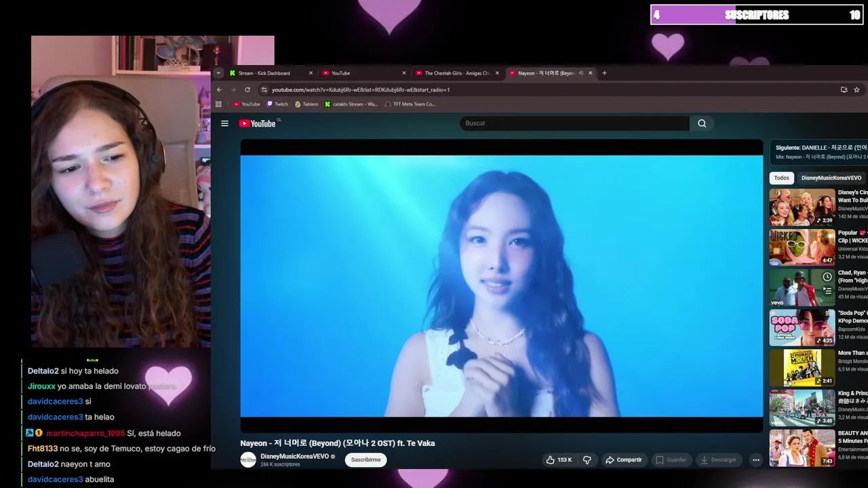Open the cataklv Stream bookmark
The height and width of the screenshot is (488, 868).
click(x=351, y=104)
